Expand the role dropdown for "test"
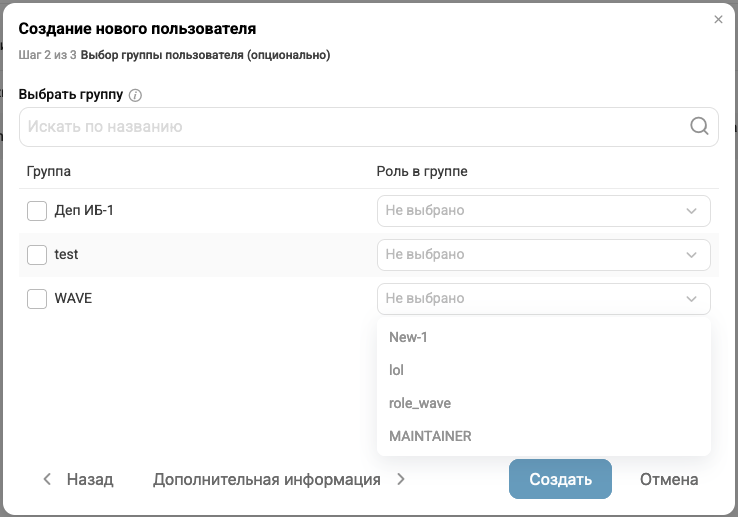 tap(543, 255)
